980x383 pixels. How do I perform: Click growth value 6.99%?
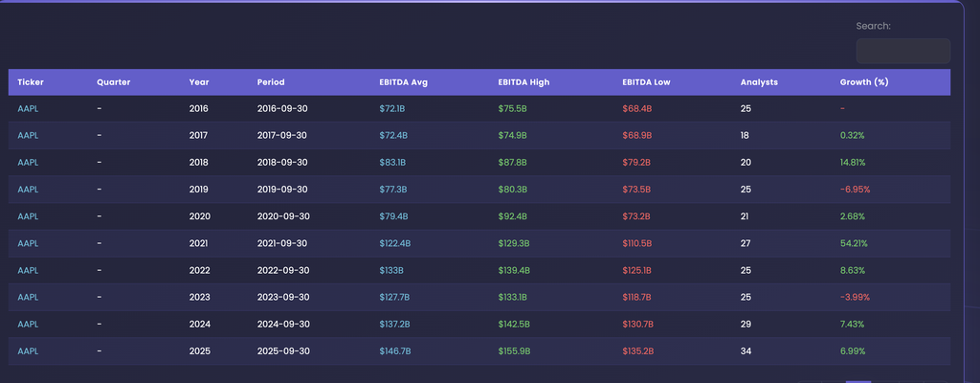click(853, 351)
